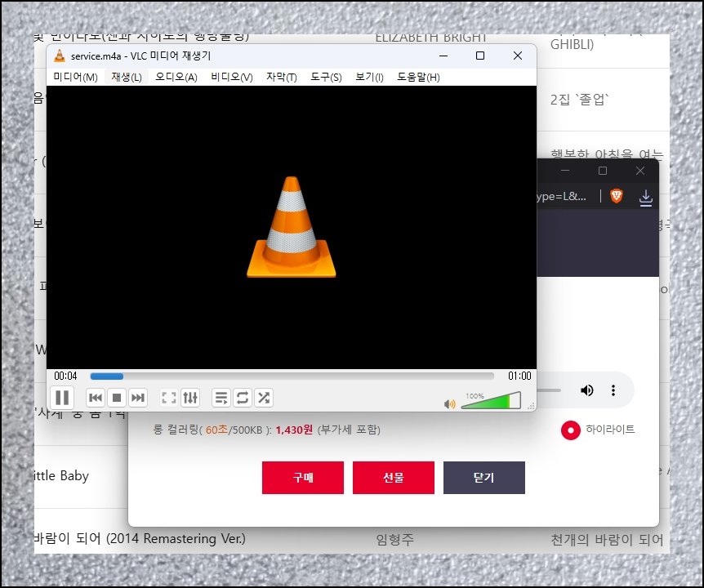704x588 pixels.
Task: Click the ELIZABETH BRIGHT artist text
Action: pos(430,38)
